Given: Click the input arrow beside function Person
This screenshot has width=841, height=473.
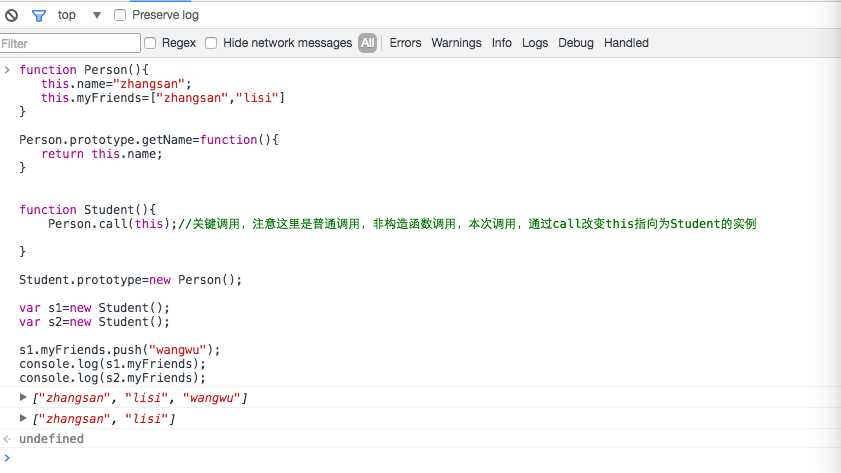Looking at the screenshot, I should [x=8, y=70].
